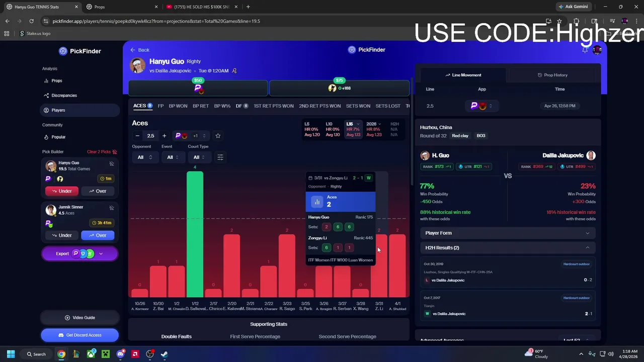644x362 pixels.
Task: Switch to the Line Movement tab
Action: [463, 75]
